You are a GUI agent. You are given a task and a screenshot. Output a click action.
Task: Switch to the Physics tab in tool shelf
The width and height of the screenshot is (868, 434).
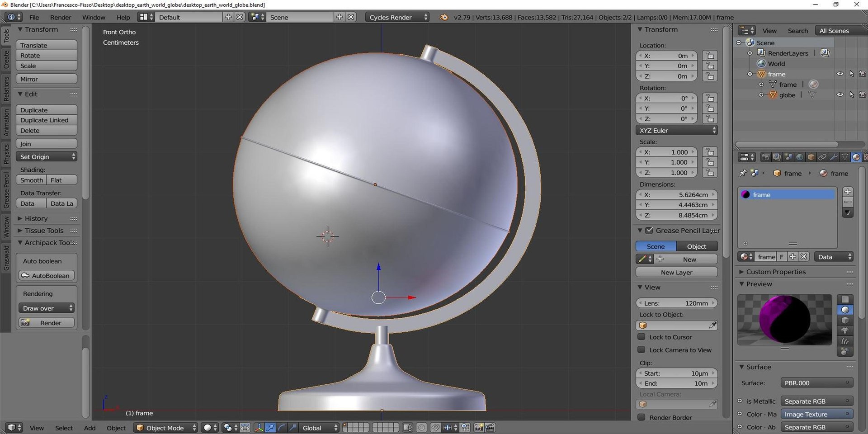pyautogui.click(x=6, y=154)
